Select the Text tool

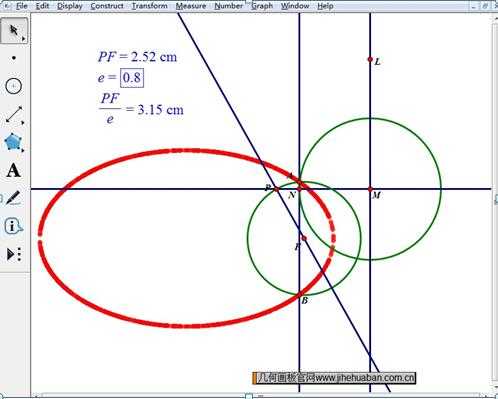click(x=13, y=171)
